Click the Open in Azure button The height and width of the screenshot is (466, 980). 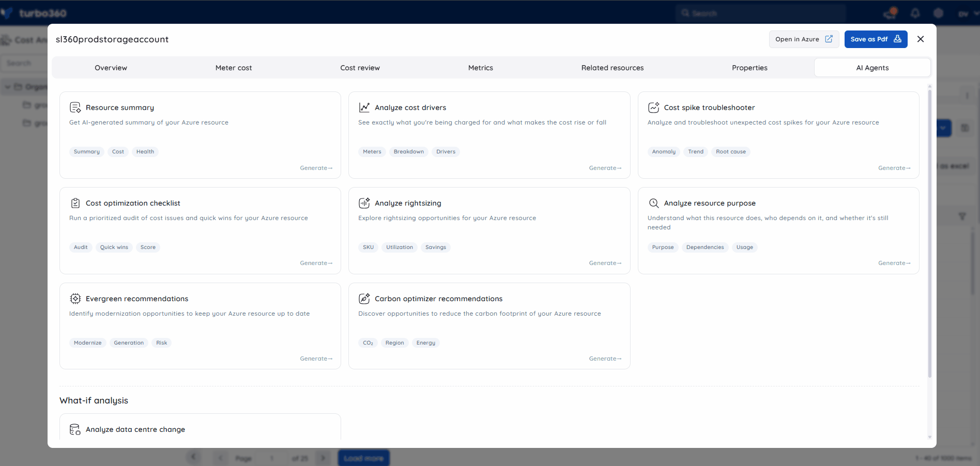804,39
